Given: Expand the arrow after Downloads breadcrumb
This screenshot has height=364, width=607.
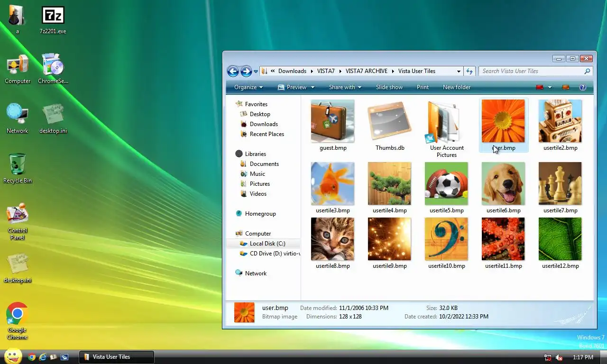Looking at the screenshot, I should pos(312,71).
